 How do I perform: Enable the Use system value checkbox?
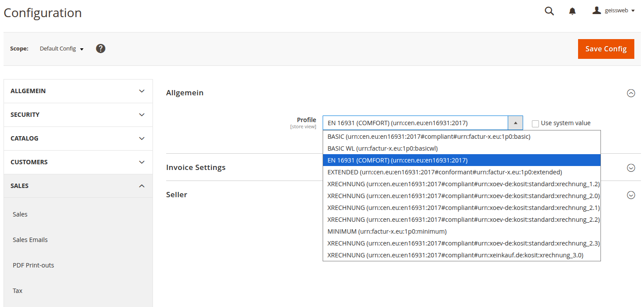[x=535, y=123]
